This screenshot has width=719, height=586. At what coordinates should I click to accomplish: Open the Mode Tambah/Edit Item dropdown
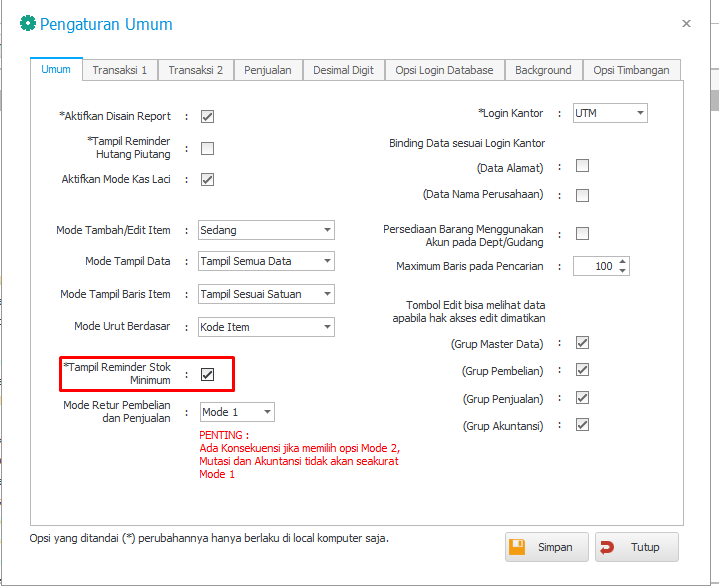(266, 230)
